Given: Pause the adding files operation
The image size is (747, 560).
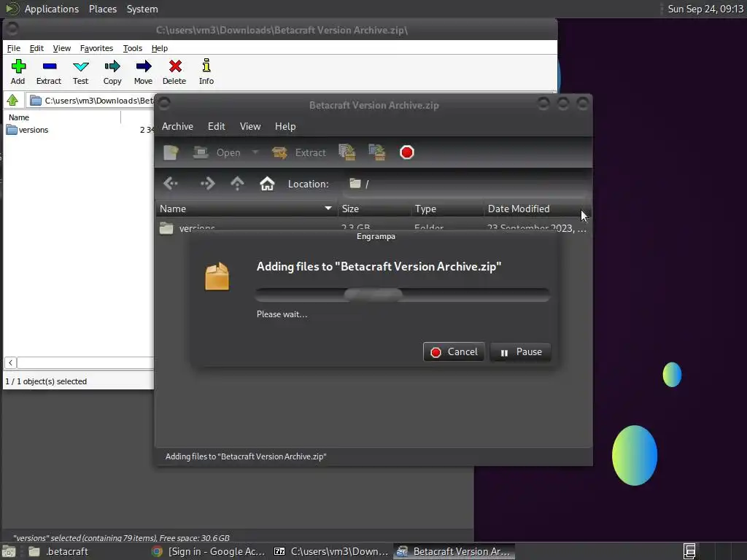Looking at the screenshot, I should tap(520, 352).
